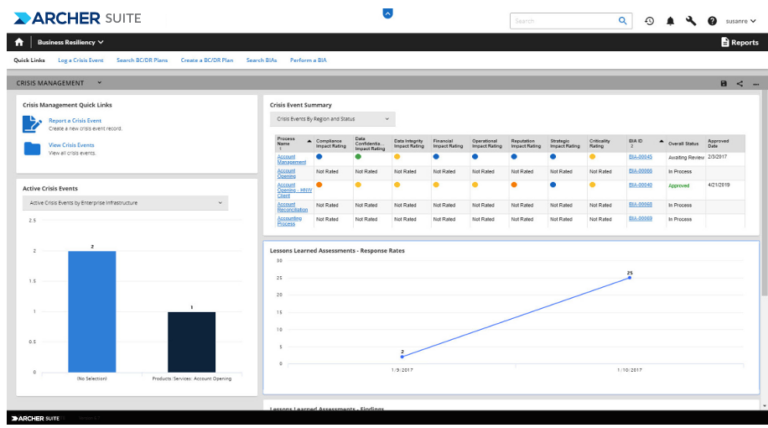768x428 pixels.
Task: Open Active Crisis Events by Enterprise Infrastructure dropdown
Action: coord(125,203)
